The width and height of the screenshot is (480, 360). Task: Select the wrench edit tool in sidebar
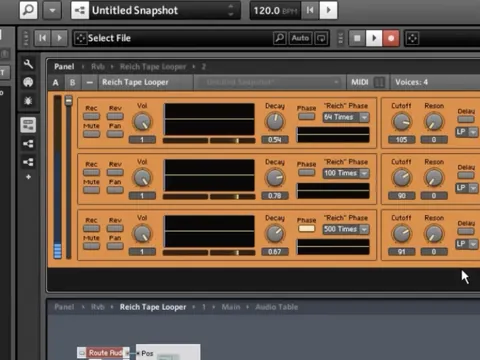click(x=28, y=64)
